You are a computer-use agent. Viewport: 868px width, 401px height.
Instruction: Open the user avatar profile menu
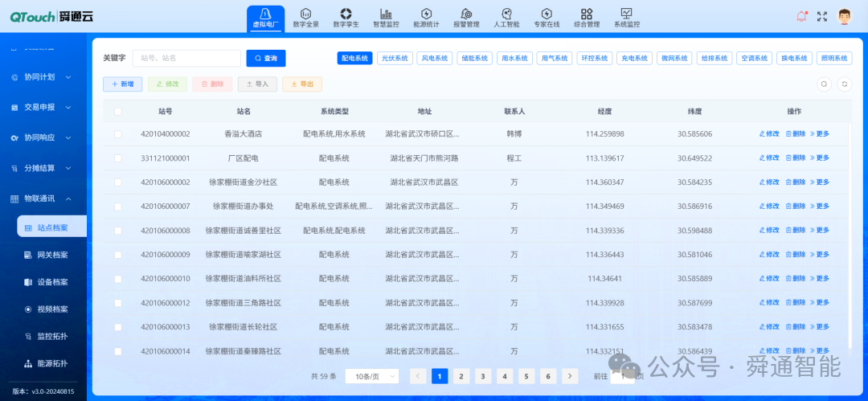pyautogui.click(x=844, y=17)
